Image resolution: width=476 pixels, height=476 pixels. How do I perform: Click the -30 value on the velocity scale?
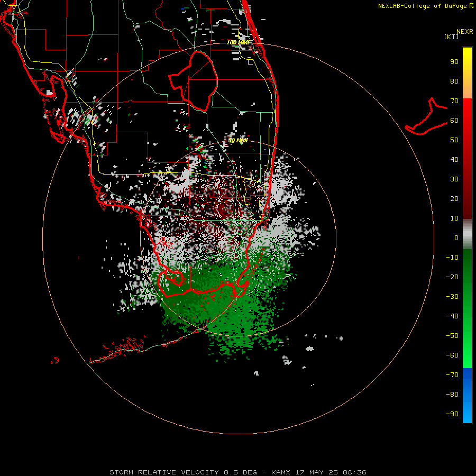pos(452,297)
